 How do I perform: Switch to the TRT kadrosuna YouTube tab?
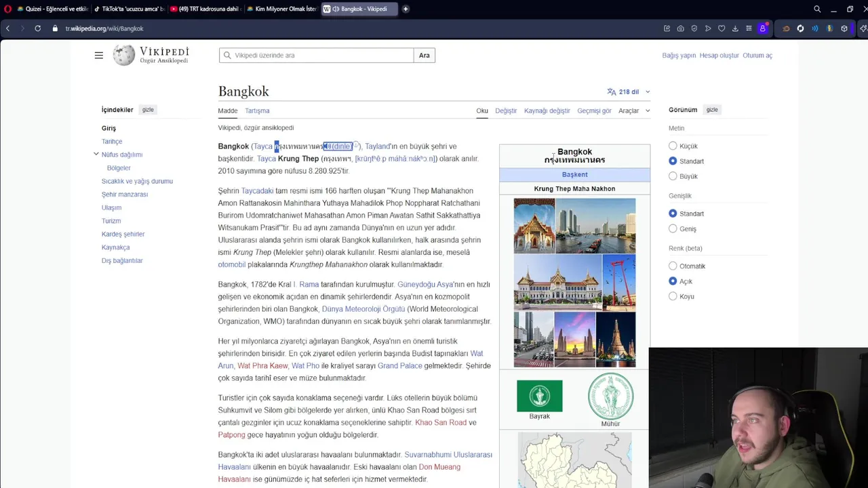click(205, 9)
